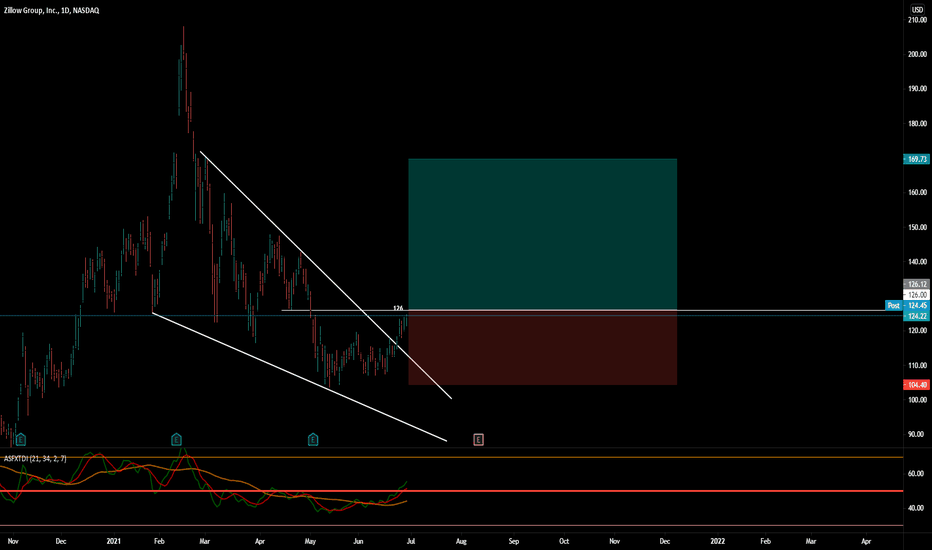
Task: Click the red 50 level line in the indicator pane
Action: [x=452, y=491]
